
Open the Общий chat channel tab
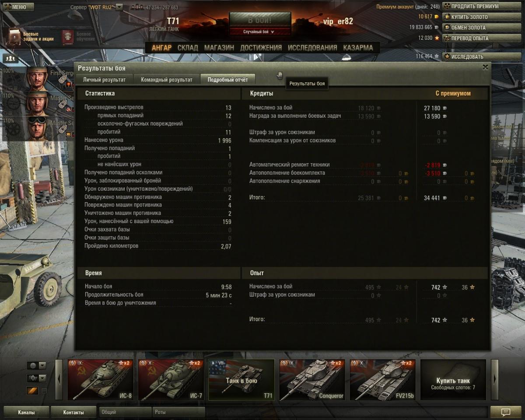pos(125,412)
